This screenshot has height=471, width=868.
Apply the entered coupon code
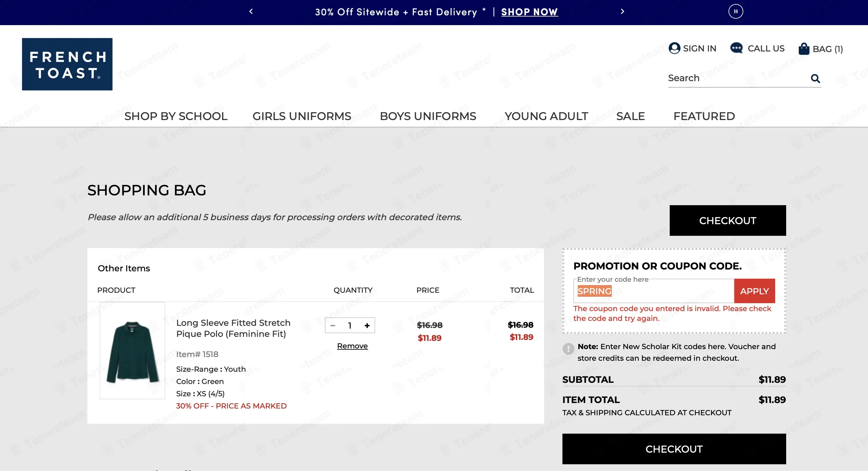(755, 291)
